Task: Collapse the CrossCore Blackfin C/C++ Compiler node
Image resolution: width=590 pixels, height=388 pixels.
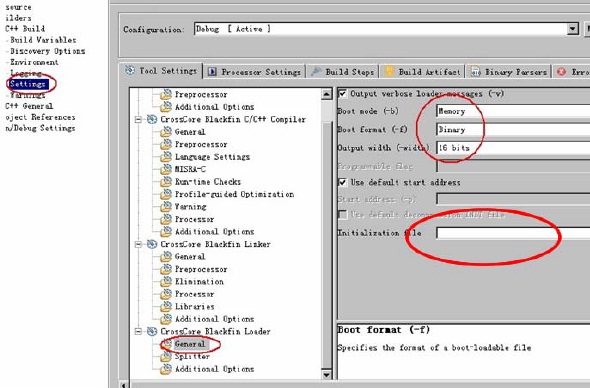Action: point(138,120)
